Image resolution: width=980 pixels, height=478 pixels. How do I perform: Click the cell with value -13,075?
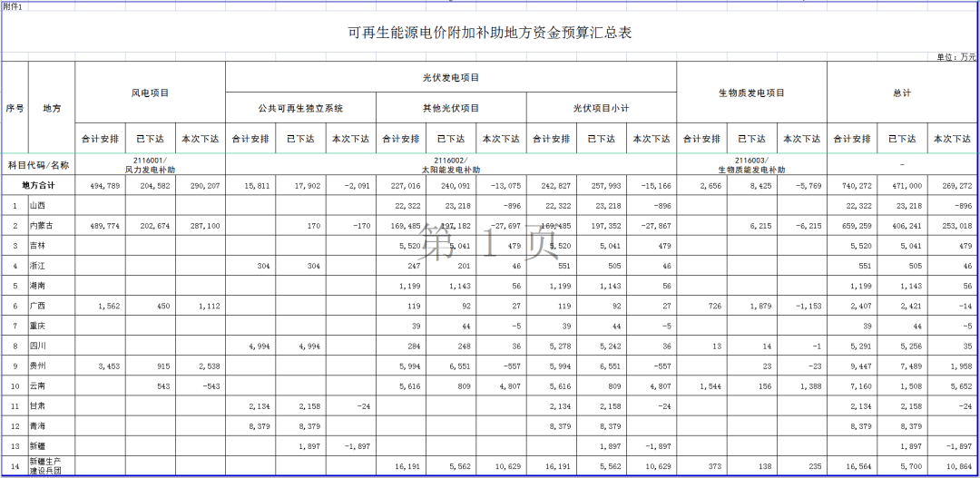tap(501, 186)
